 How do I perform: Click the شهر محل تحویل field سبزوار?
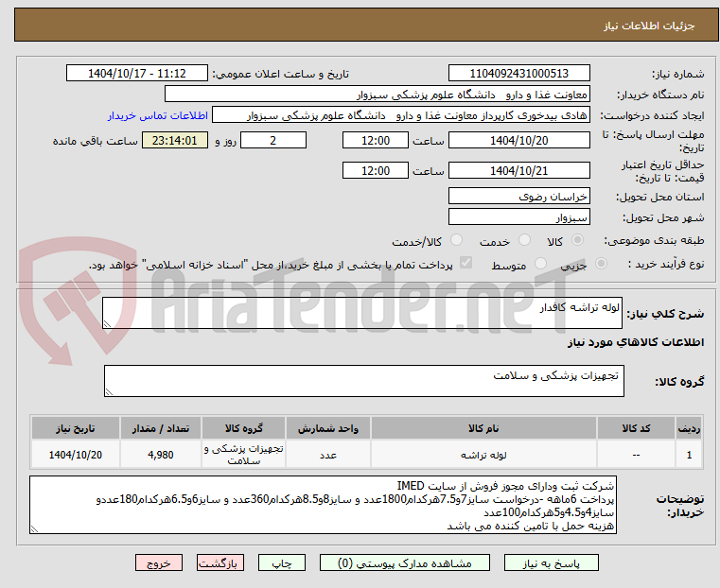coord(518,216)
